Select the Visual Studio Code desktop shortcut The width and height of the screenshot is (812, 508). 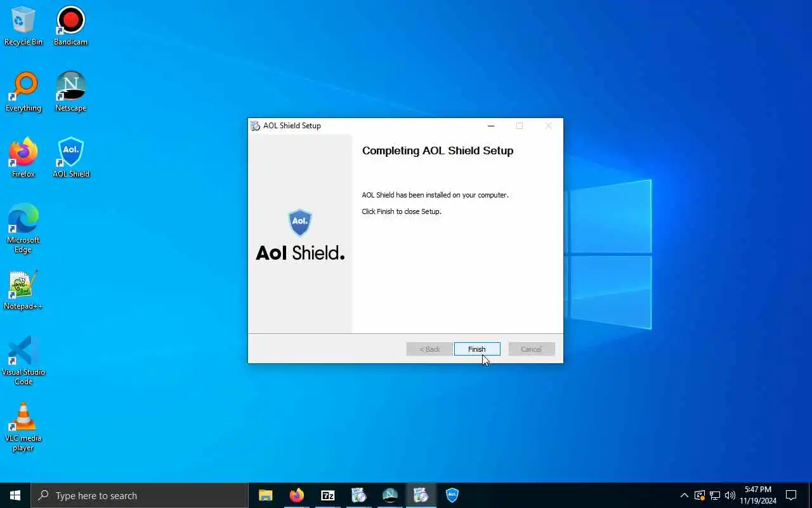[23, 361]
